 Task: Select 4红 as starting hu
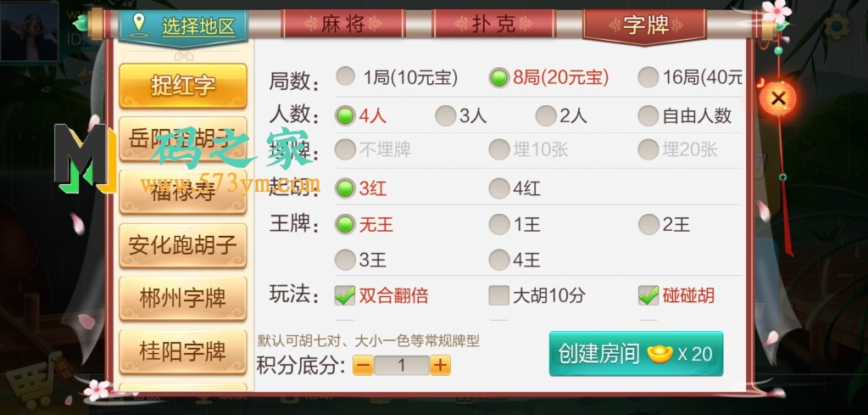click(515, 189)
